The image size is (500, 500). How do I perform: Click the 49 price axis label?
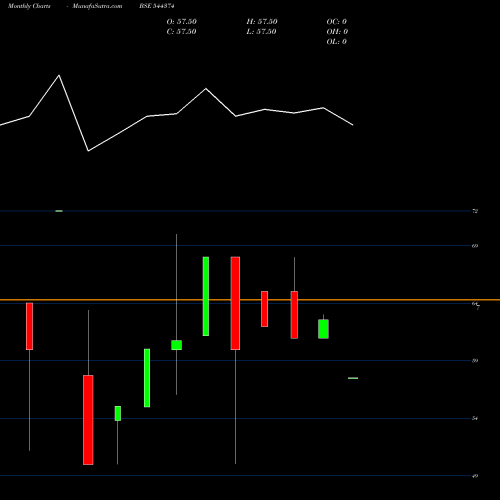pos(475,476)
